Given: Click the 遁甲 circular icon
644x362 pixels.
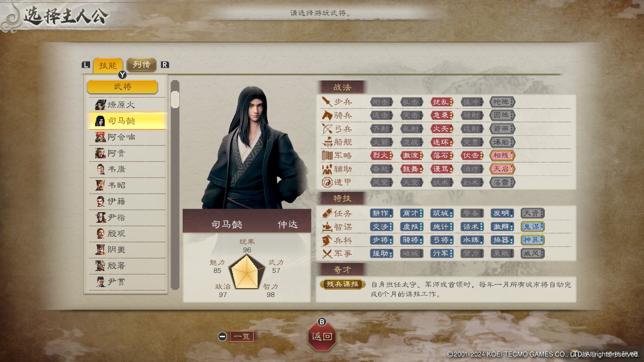Looking at the screenshot, I should pos(327,183).
